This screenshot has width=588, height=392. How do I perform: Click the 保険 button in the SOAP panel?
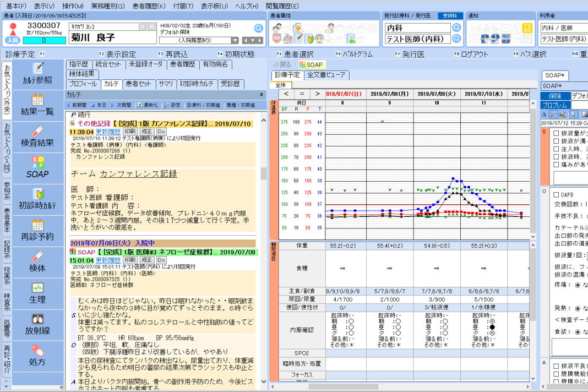tap(556, 96)
